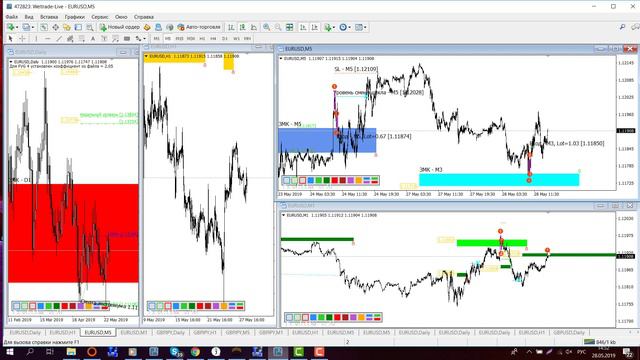Toggle chart shift
This screenshot has height=360, width=640.
pyautogui.click(x=314, y=27)
